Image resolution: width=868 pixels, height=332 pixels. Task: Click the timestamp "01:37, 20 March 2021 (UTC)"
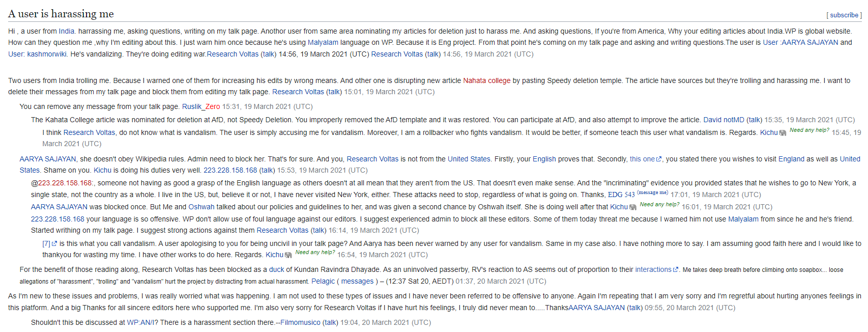click(x=501, y=281)
